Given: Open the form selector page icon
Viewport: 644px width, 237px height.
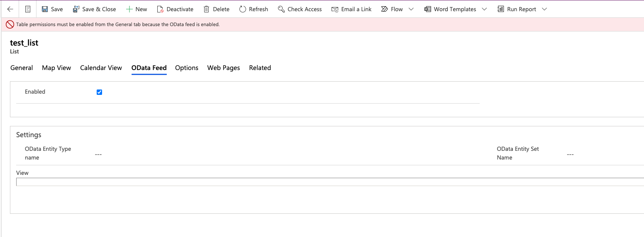Looking at the screenshot, I should click(x=28, y=9).
